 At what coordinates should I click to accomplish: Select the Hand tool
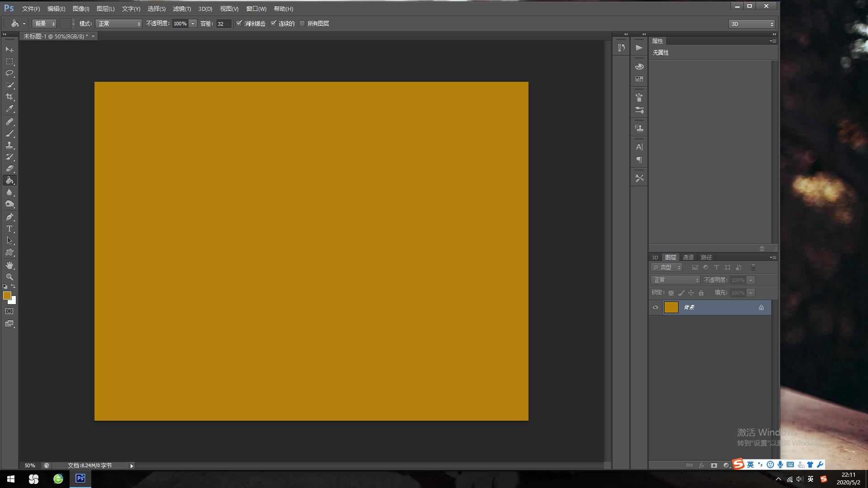[9, 265]
